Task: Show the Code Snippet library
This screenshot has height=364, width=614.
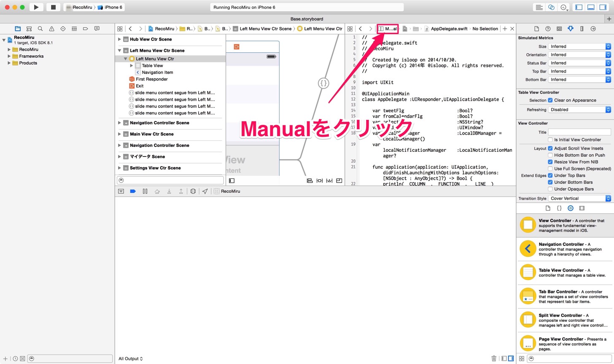Action: click(x=559, y=208)
